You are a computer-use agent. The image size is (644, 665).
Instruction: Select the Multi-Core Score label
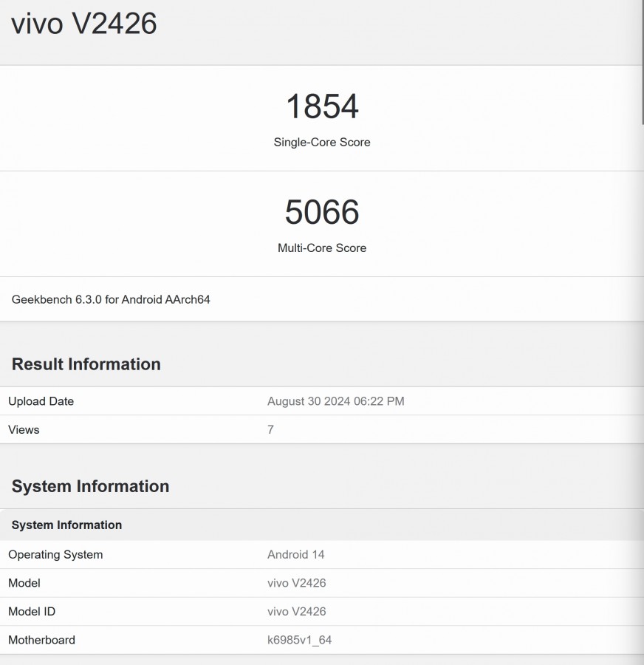coord(322,248)
